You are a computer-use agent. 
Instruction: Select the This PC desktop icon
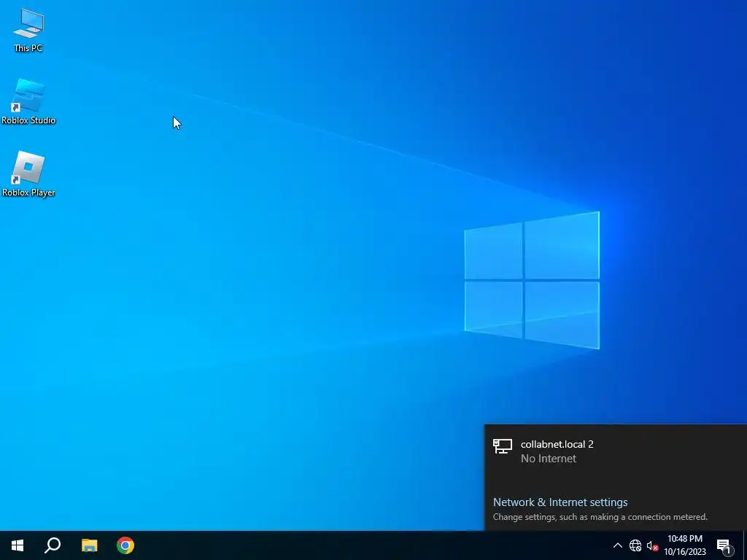point(28,29)
